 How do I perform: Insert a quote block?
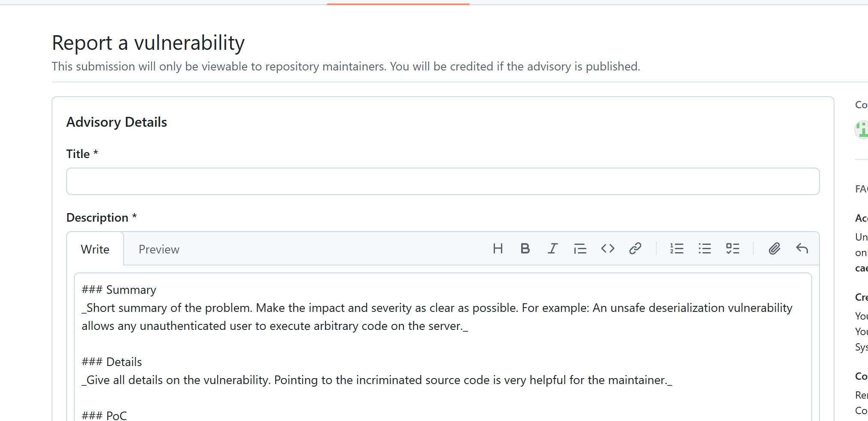click(580, 249)
